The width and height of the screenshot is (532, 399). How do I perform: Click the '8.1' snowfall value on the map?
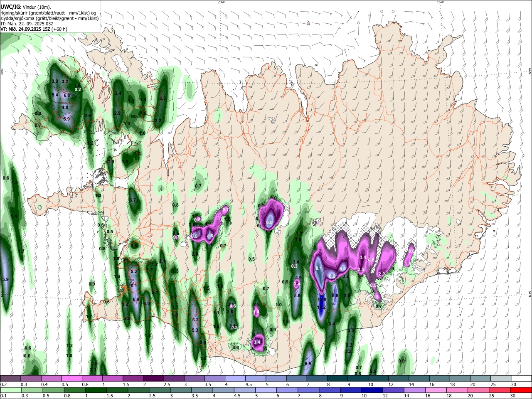[x=319, y=268]
